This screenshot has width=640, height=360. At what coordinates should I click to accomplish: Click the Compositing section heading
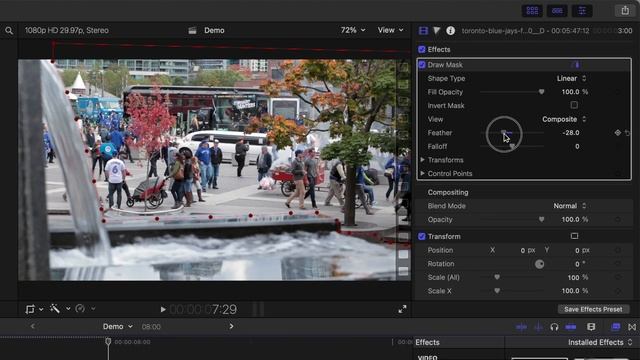point(448,192)
